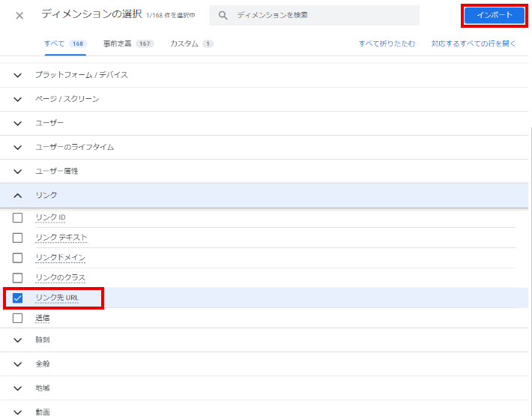Screen dimensions: 532x416
Task: Click the 時刻 heading text
Action: (x=43, y=340)
